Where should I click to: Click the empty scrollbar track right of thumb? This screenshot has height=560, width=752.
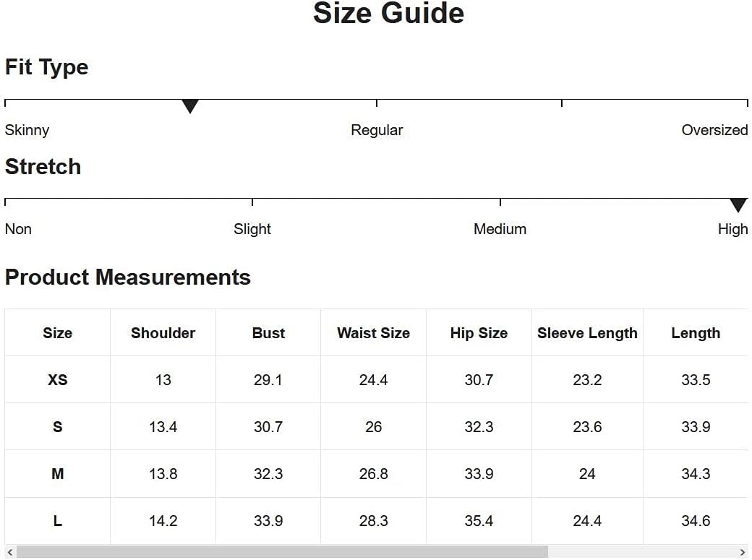[x=643, y=552]
